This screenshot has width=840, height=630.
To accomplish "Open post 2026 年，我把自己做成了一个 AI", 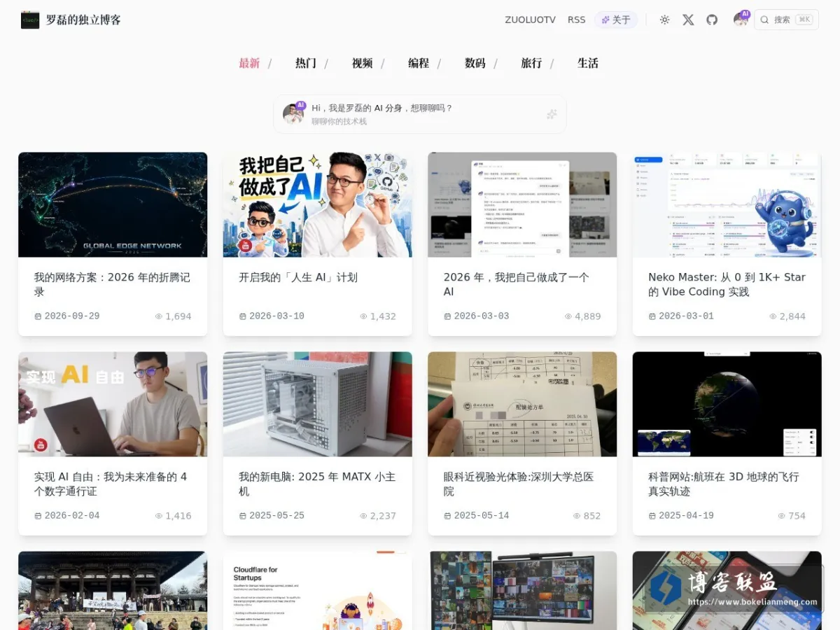I will coord(517,284).
